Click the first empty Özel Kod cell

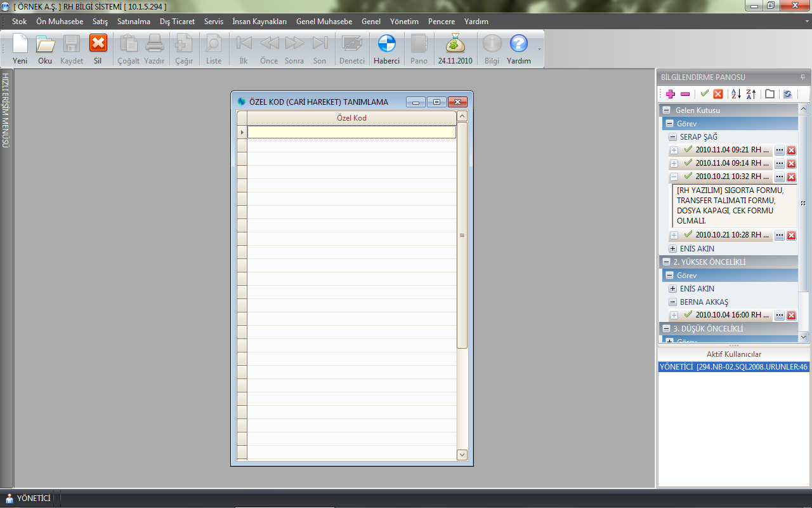click(351, 132)
